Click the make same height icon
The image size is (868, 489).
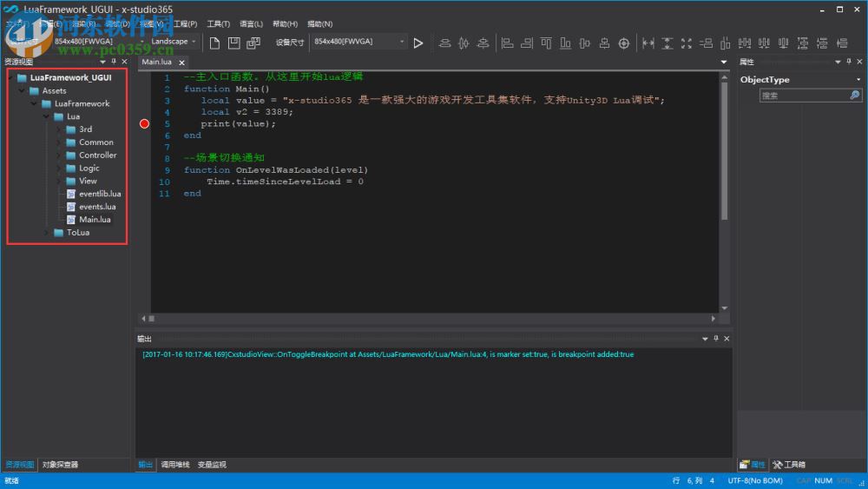[667, 43]
